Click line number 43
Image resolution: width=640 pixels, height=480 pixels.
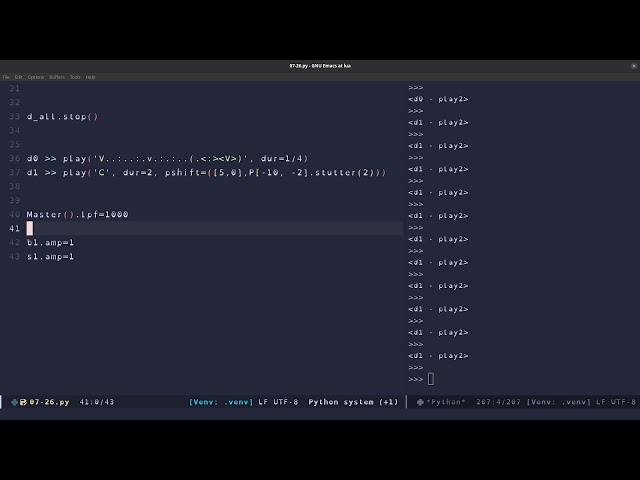(15, 257)
